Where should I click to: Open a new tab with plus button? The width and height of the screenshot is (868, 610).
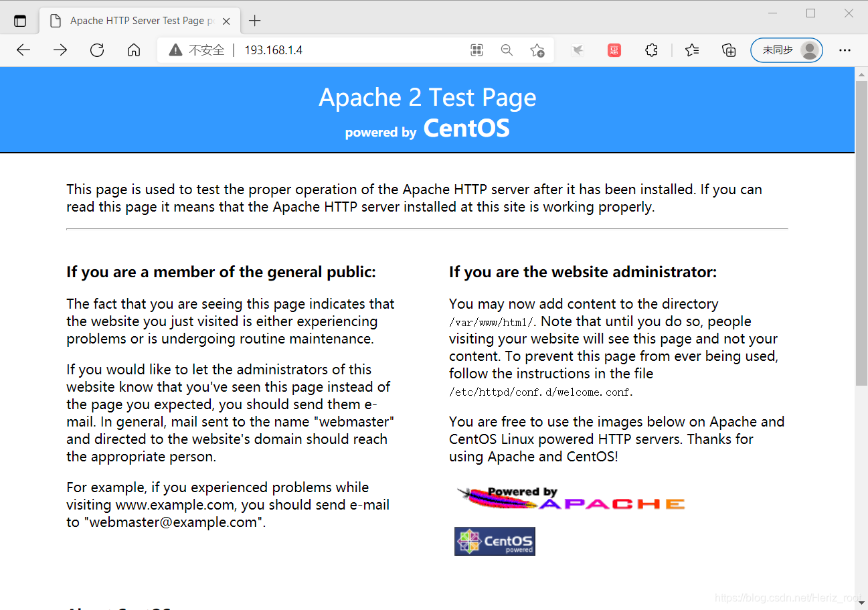pos(254,21)
